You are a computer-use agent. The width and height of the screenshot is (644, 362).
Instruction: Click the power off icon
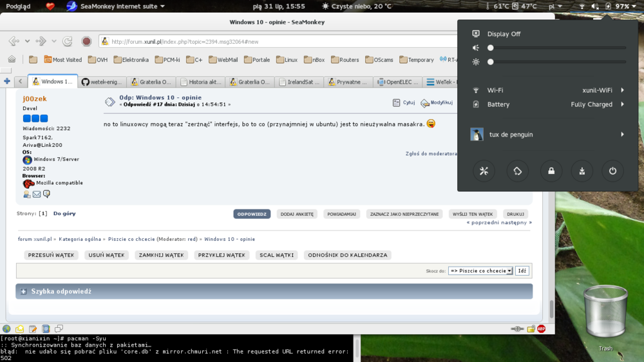coord(612,171)
